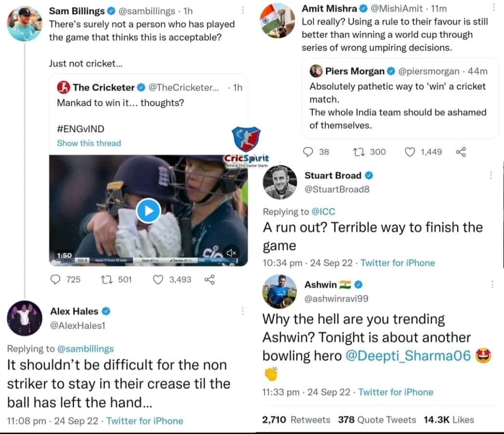The image size is (504, 434).
Task: Open the Show this thread link
Action: 89,143
